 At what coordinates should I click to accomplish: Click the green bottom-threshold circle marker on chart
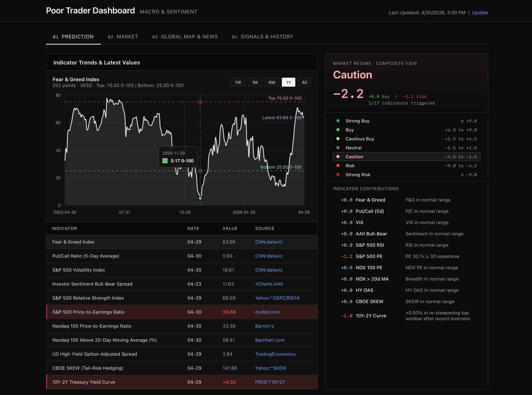(x=200, y=171)
